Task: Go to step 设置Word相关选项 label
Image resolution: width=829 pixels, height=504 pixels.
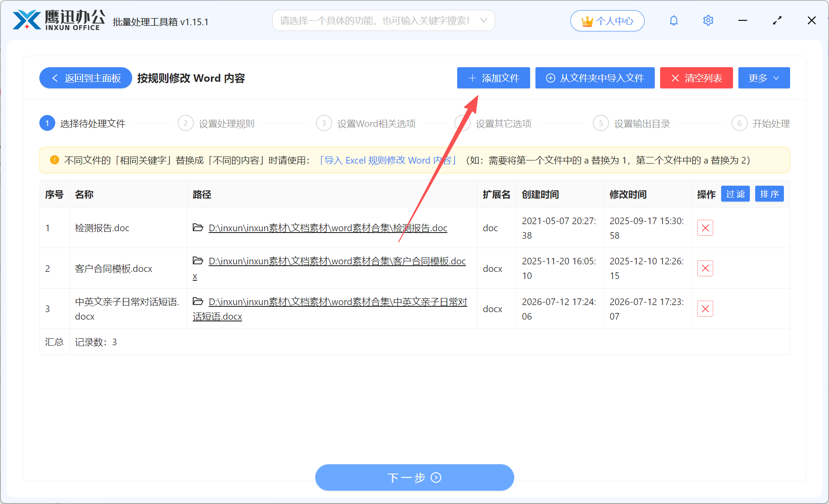Action: pos(376,124)
